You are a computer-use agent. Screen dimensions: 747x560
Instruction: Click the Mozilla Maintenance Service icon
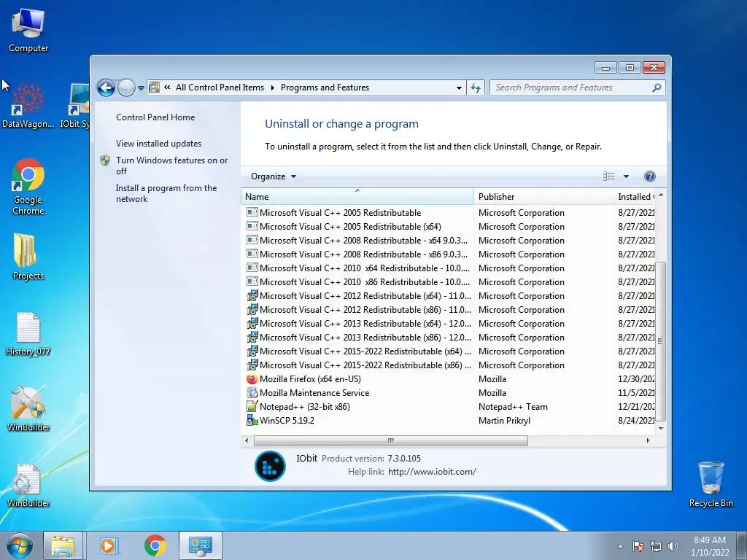point(252,393)
